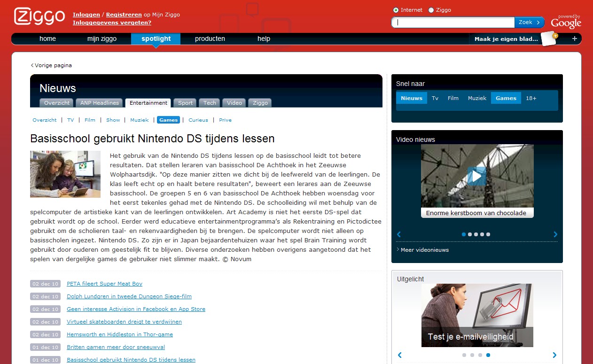Screen dimensions: 593x364
Task: Open Basisschool gebruikt Nintendo DS list link
Action: [131, 360]
